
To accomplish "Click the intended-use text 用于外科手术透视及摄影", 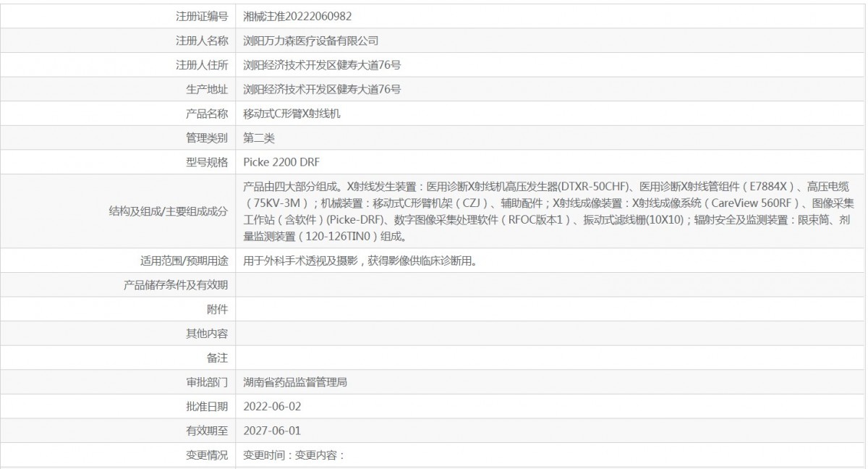I will pos(360,261).
